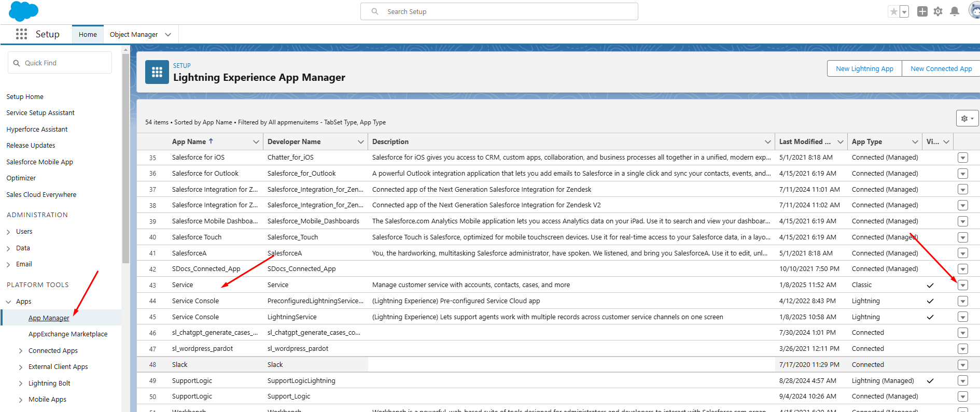Expand the Data section
The height and width of the screenshot is (412, 980).
click(x=8, y=249)
